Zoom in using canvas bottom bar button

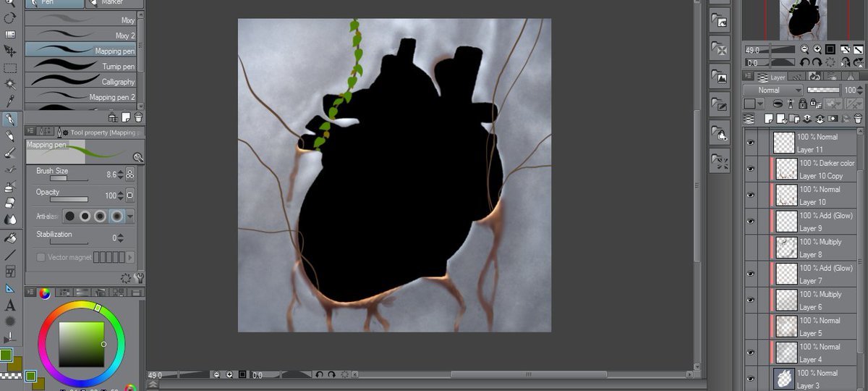(229, 375)
